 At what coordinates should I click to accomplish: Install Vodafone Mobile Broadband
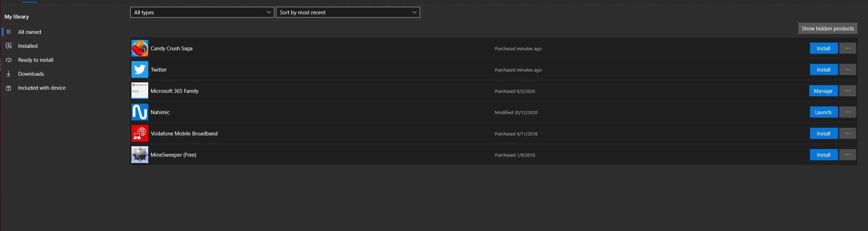point(824,133)
